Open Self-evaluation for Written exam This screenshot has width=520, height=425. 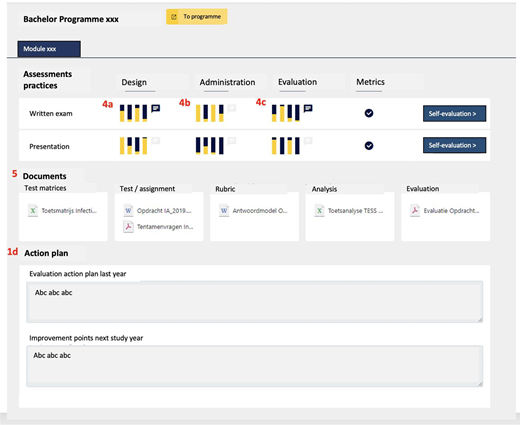click(454, 114)
